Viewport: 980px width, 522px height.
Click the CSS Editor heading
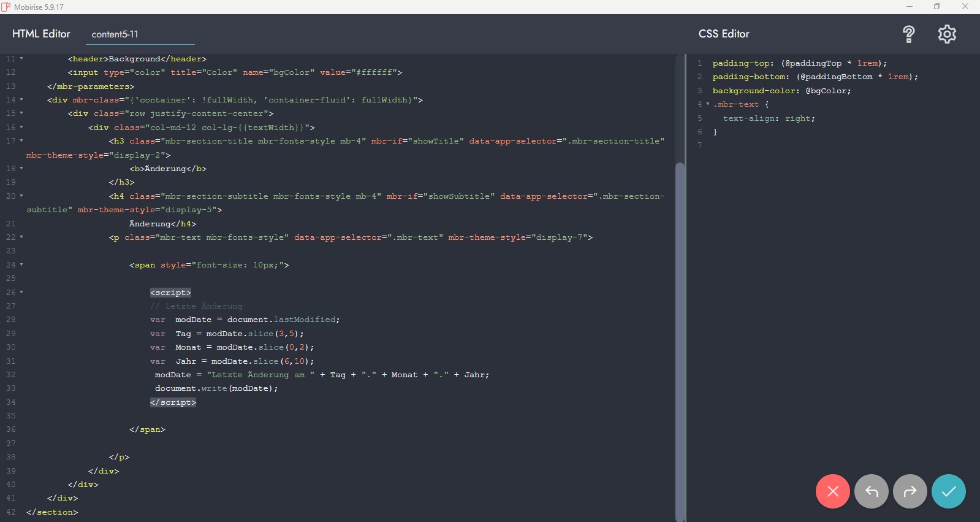coord(724,34)
